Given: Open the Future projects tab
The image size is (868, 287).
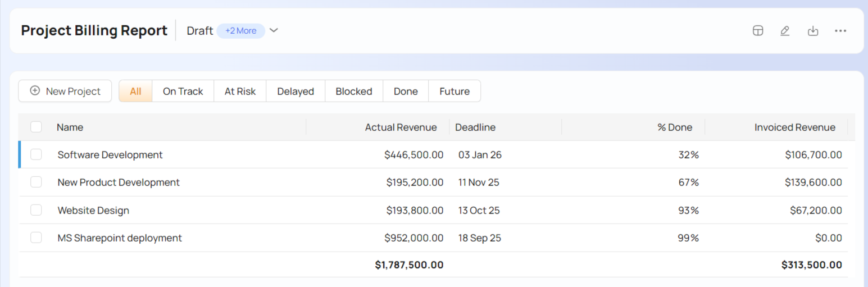Looking at the screenshot, I should [455, 91].
